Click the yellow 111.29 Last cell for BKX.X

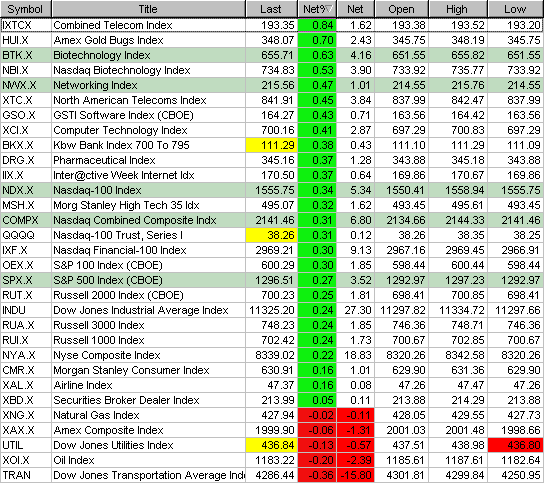[x=272, y=145]
